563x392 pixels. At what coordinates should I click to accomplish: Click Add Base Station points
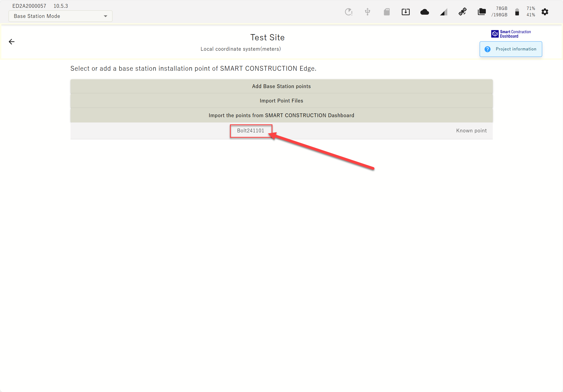click(x=281, y=86)
